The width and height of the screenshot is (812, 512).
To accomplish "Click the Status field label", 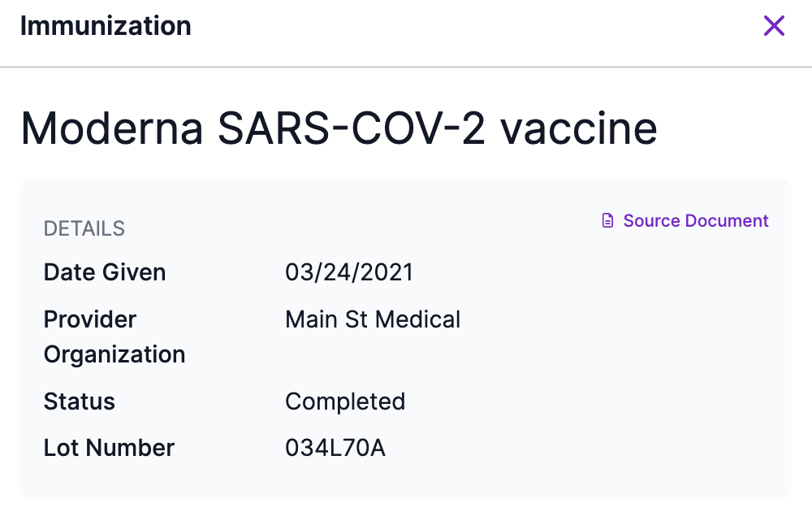I will (x=80, y=401).
